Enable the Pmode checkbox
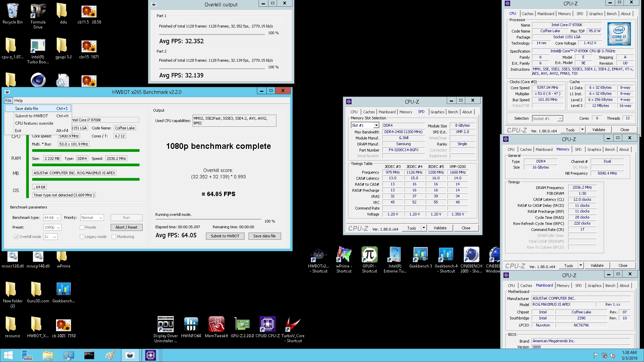Screen dimensions: 644x362 click(x=82, y=227)
